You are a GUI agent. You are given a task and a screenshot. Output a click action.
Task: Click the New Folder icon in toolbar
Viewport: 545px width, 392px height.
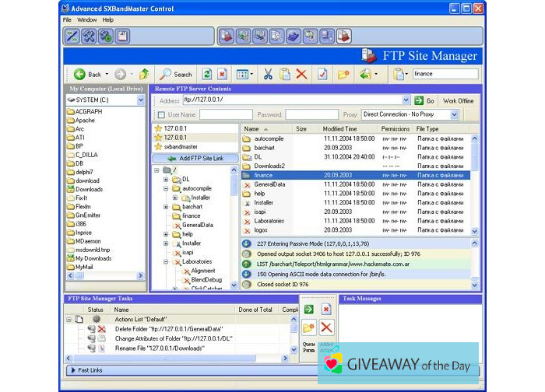[x=343, y=75]
